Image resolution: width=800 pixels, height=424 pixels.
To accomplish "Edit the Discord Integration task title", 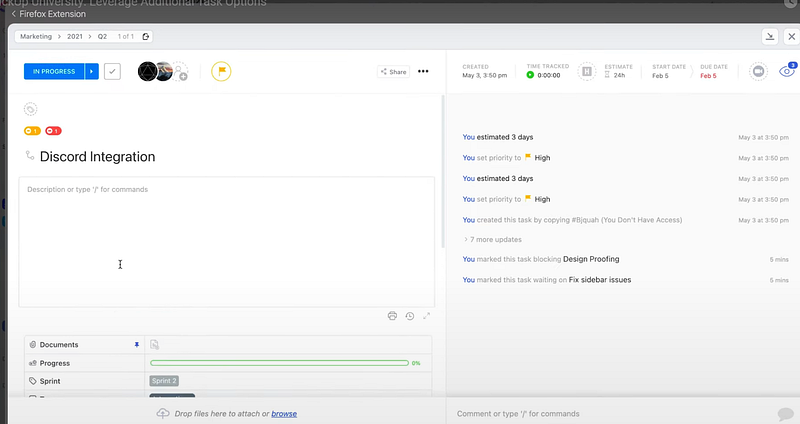I will coord(97,157).
